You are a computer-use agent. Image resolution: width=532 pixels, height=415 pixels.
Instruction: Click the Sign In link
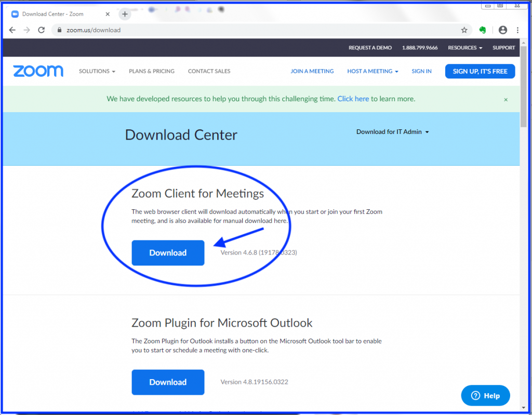pos(421,71)
